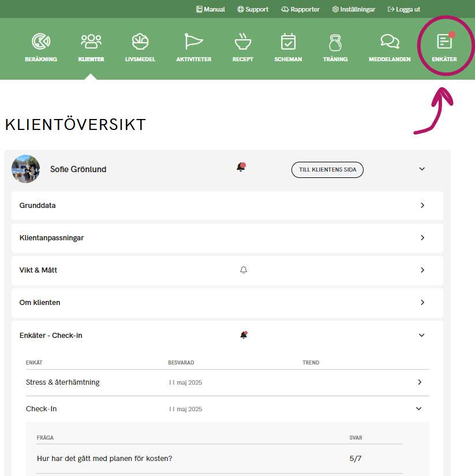This screenshot has height=476, width=475.
Task: Open Meddelanden chat bubbles icon
Action: pyautogui.click(x=390, y=42)
